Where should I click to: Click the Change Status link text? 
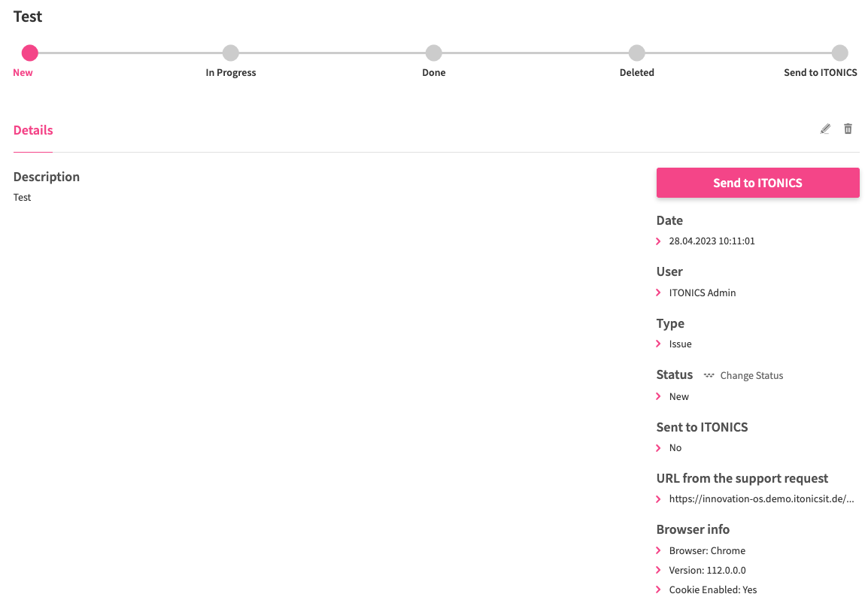[751, 375]
